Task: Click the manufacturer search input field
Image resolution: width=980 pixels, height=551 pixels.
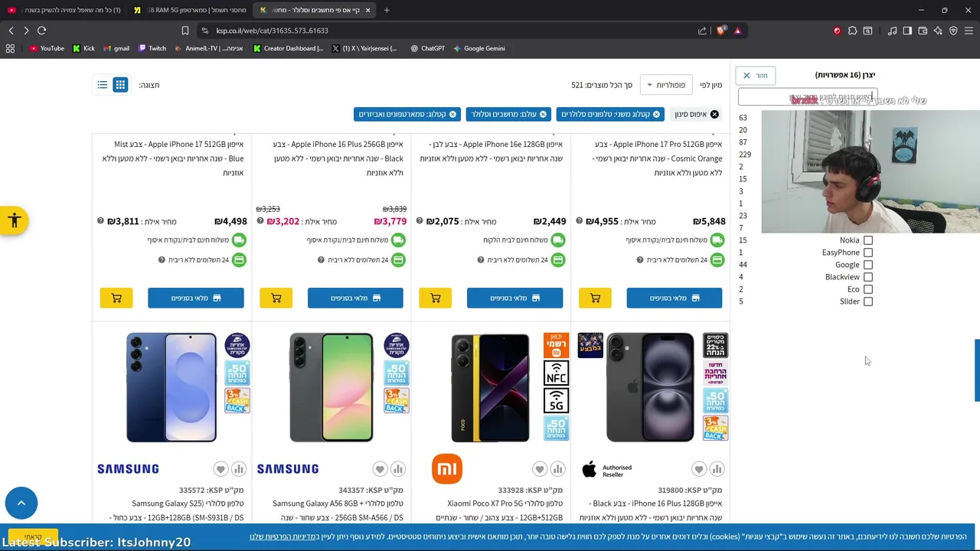Action: pyautogui.click(x=807, y=97)
